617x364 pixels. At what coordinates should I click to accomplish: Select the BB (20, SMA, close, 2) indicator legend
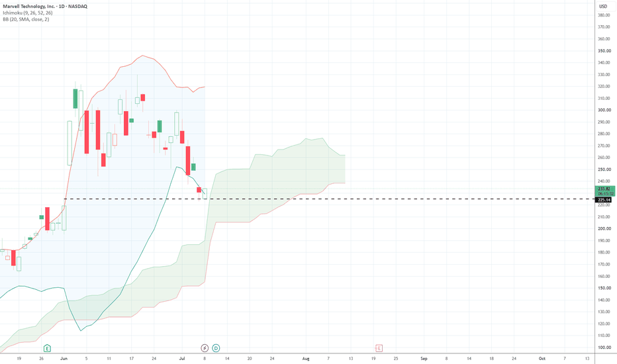pos(26,19)
